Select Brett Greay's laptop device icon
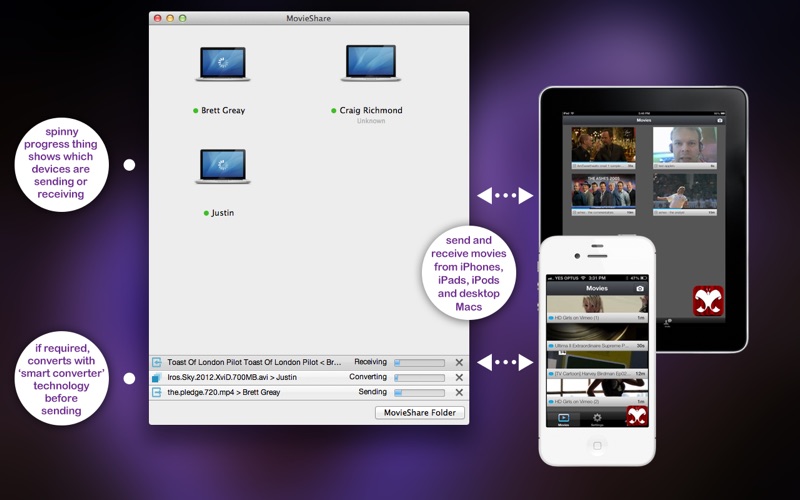This screenshot has height=500, width=800. [x=223, y=64]
